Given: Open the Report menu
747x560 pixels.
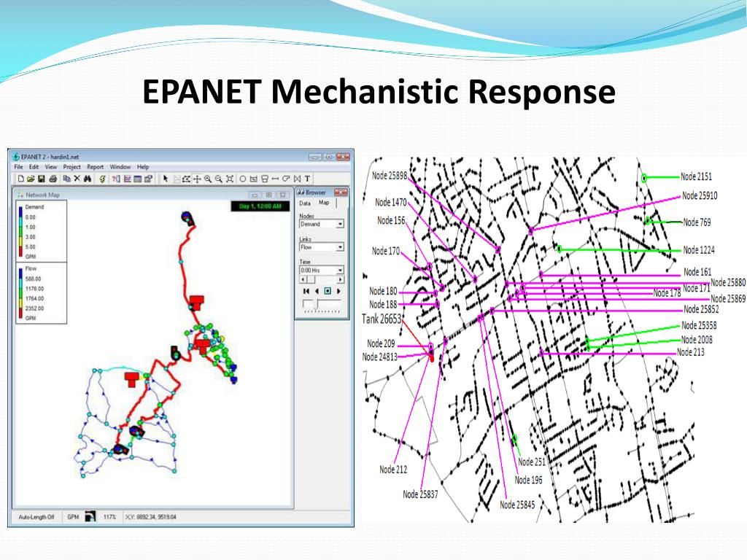Looking at the screenshot, I should [x=96, y=167].
